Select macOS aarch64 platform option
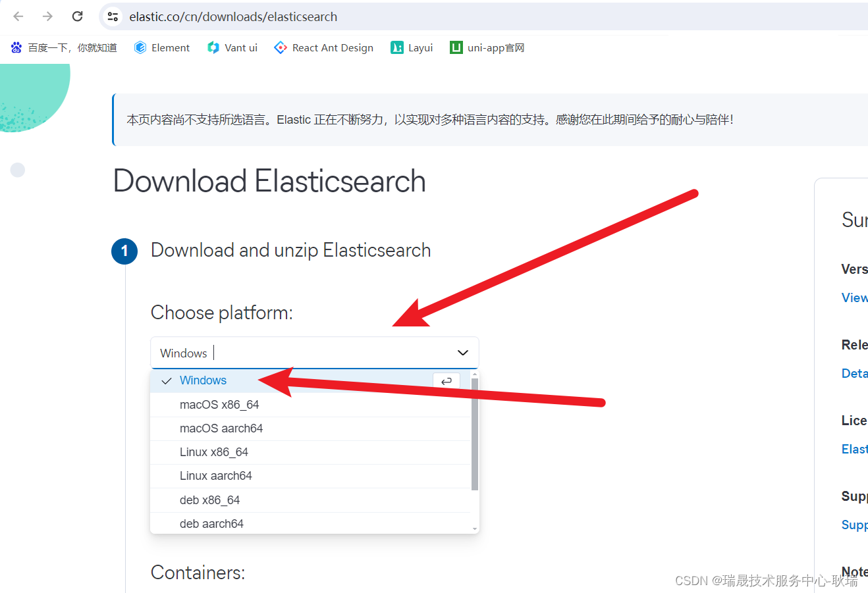Screen dimensions: 868x593 point(310,428)
